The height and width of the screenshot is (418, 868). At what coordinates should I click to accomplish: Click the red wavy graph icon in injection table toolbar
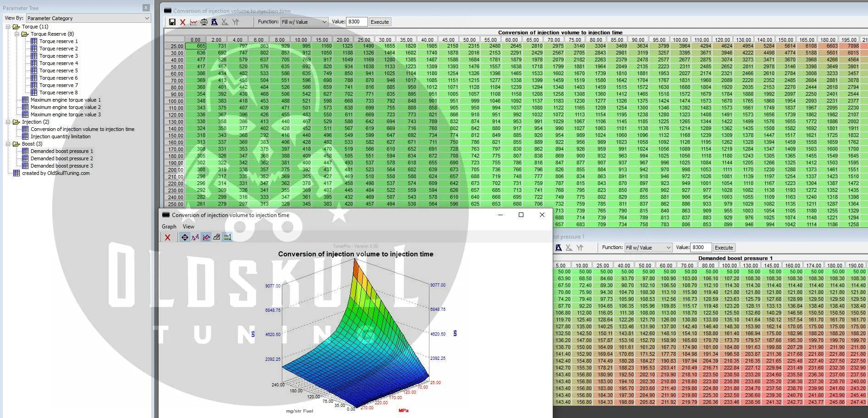pos(193,22)
